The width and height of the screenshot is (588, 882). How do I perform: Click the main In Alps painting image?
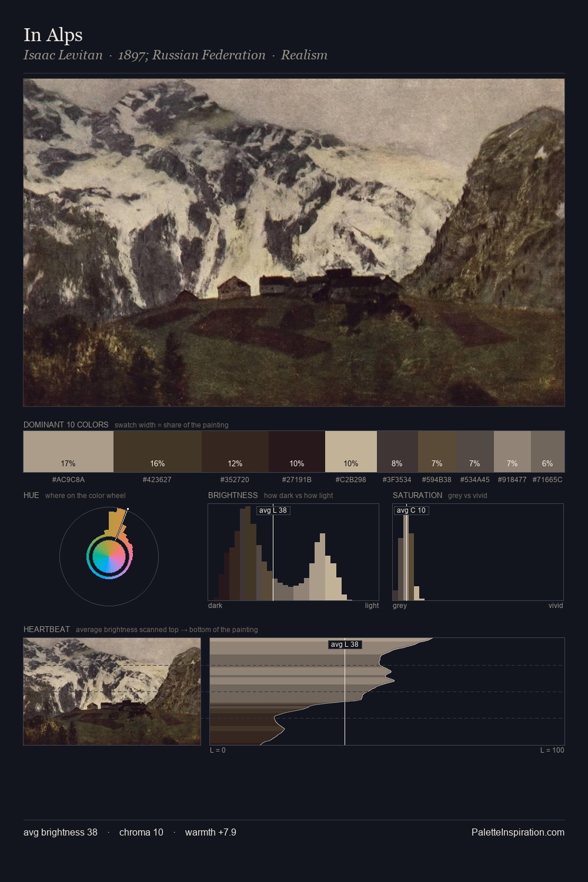point(294,242)
